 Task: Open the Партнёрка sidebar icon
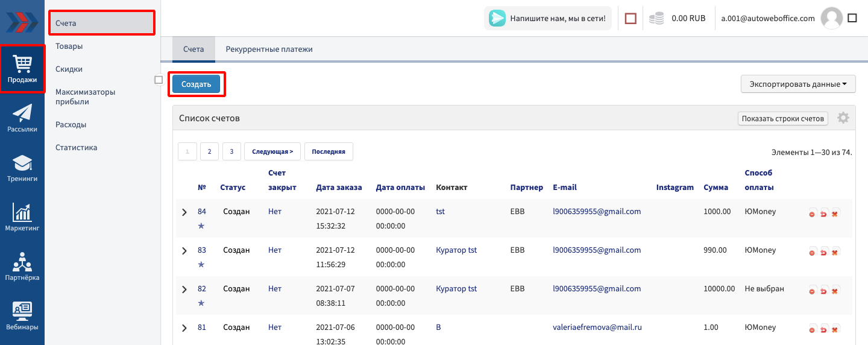point(22,267)
